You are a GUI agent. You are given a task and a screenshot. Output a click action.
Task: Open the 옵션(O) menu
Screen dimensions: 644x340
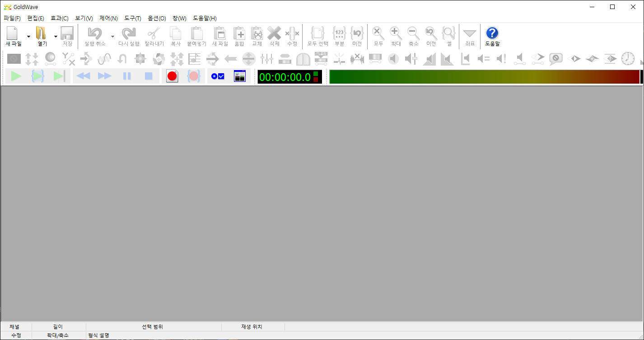[x=157, y=18]
